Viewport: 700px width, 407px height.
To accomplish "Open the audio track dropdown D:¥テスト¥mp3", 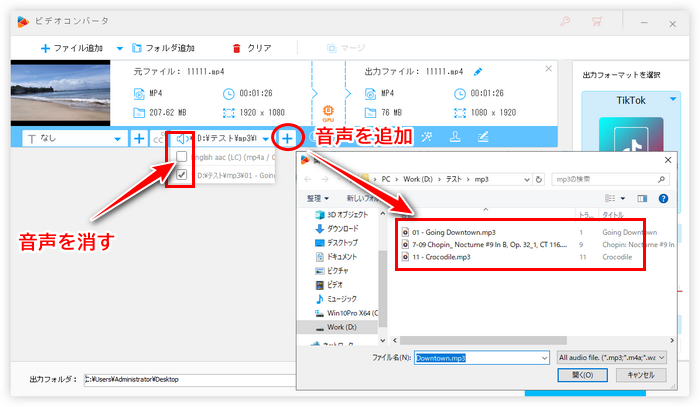I will point(223,139).
